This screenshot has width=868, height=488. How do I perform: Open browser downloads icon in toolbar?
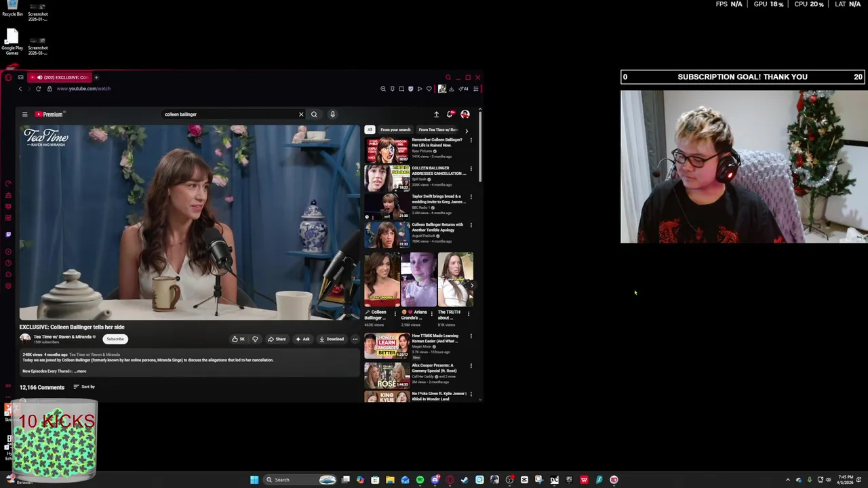click(451, 89)
